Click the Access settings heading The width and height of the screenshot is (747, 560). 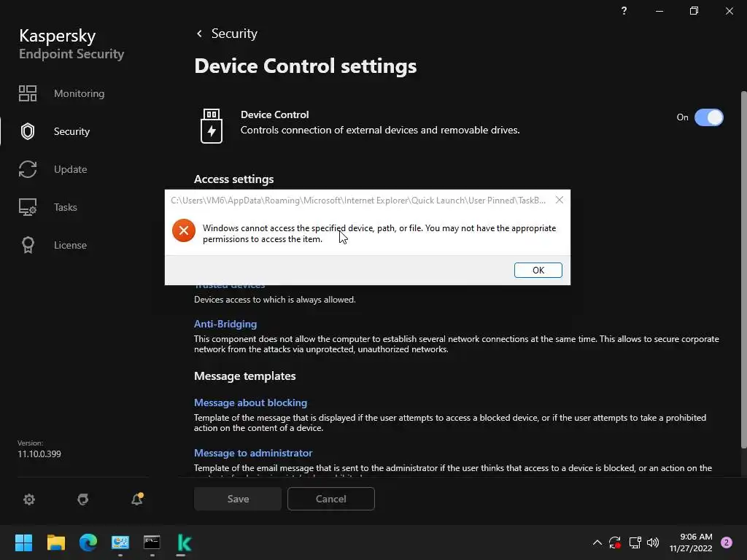[234, 179]
